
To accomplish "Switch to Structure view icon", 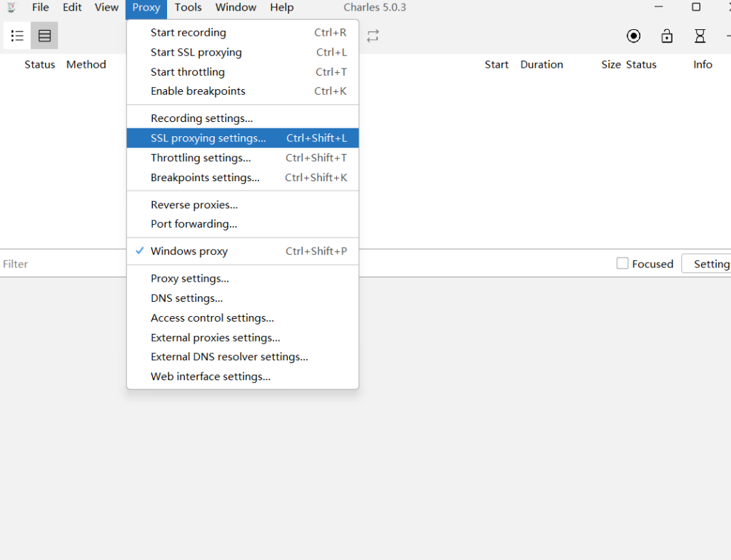I will click(17, 36).
